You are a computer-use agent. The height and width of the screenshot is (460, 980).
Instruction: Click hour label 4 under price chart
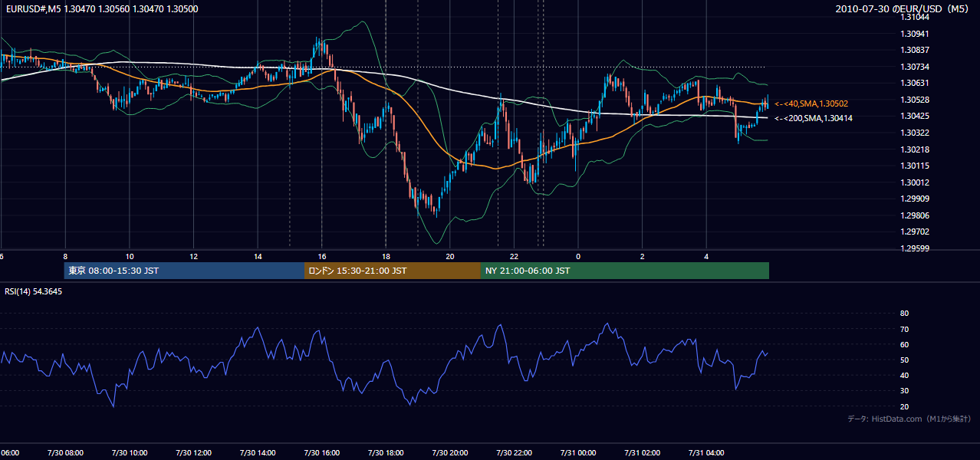706,256
